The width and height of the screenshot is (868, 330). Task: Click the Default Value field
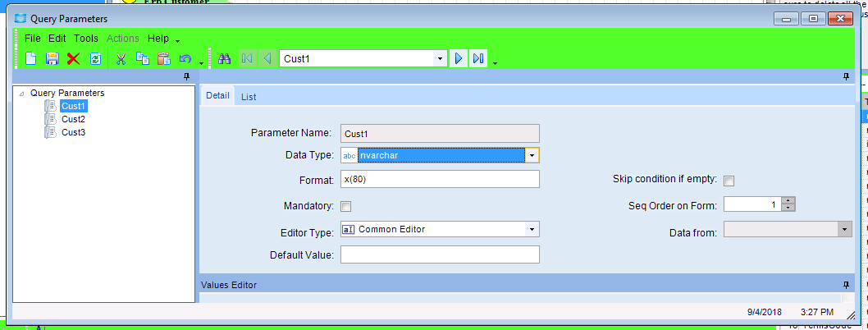click(440, 254)
